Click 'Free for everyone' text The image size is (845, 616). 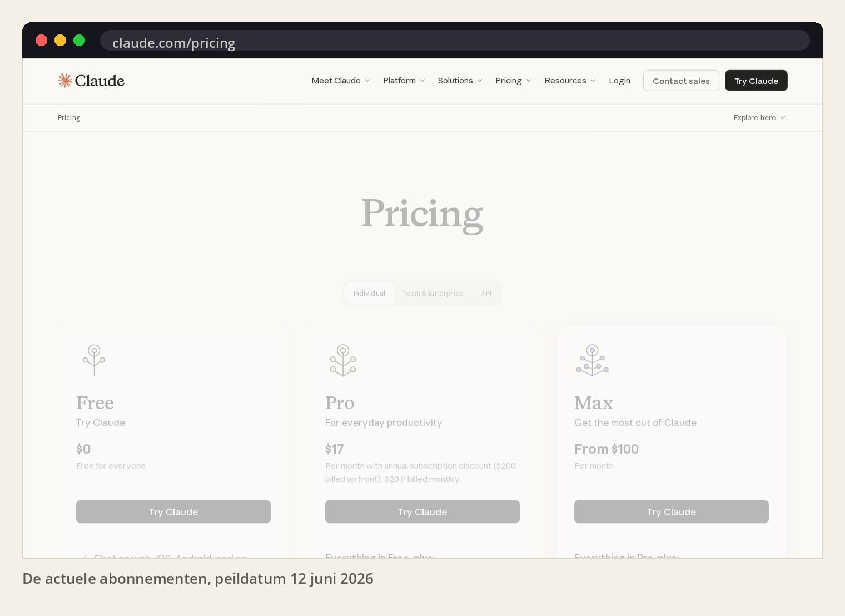(x=111, y=466)
